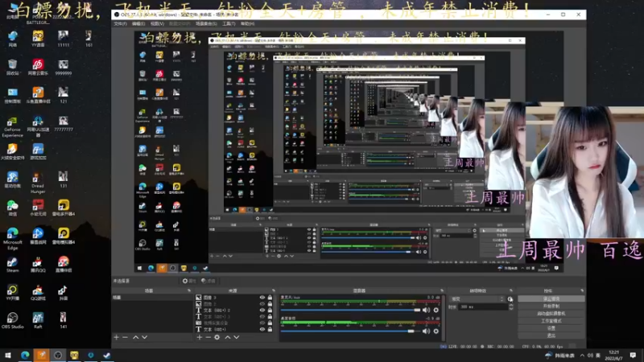This screenshot has width=644, height=362.
Task: Click the Steam icon in the taskbar
Action: (107, 356)
